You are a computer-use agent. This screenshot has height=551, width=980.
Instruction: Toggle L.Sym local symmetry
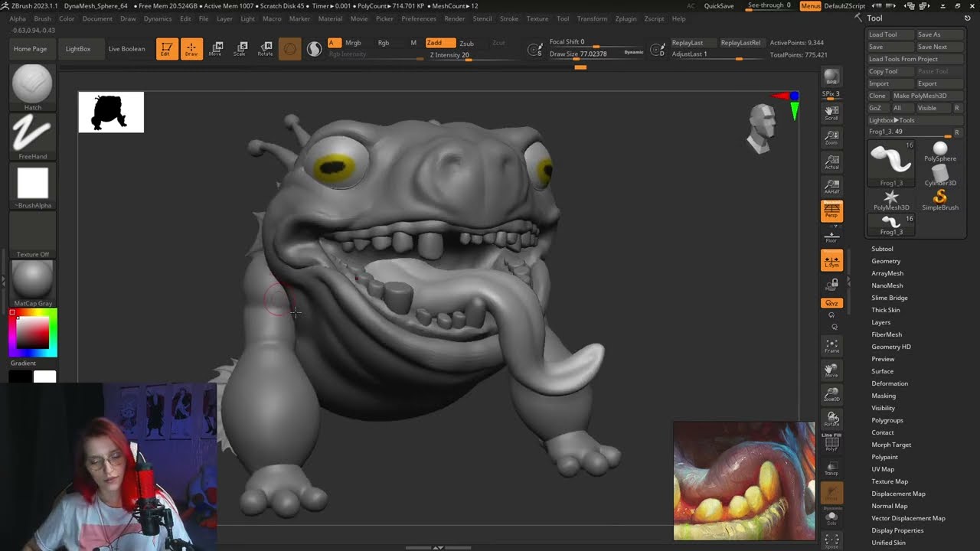pyautogui.click(x=831, y=261)
